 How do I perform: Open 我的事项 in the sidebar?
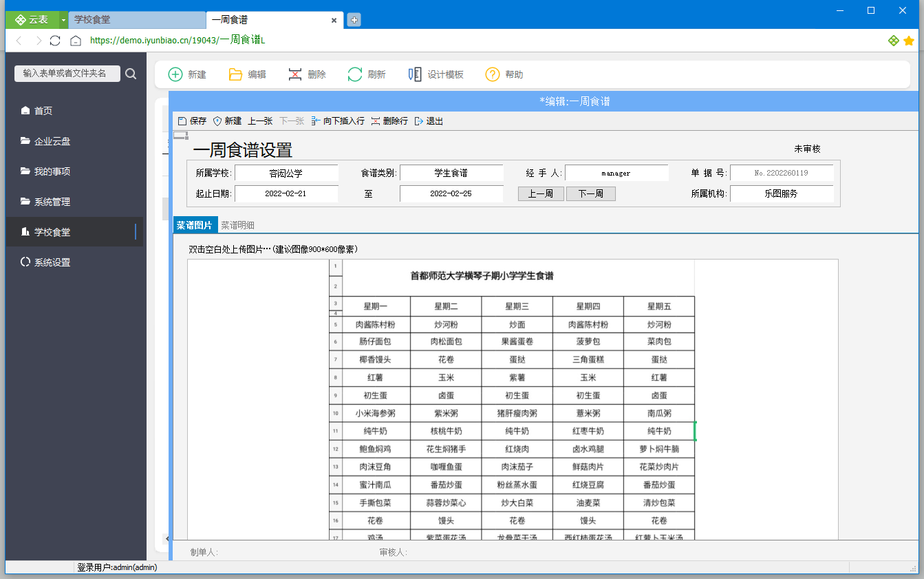[x=74, y=171]
